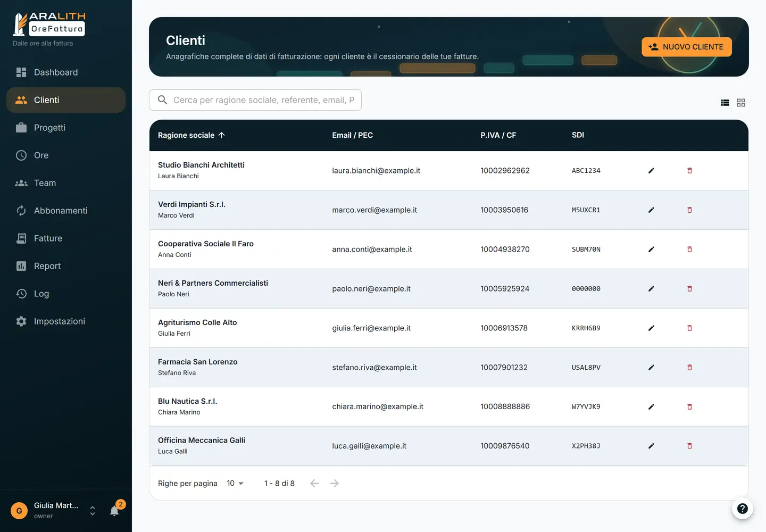The width and height of the screenshot is (766, 532).
Task: Edit Farmacia San Lorenzo client
Action: pyautogui.click(x=651, y=368)
